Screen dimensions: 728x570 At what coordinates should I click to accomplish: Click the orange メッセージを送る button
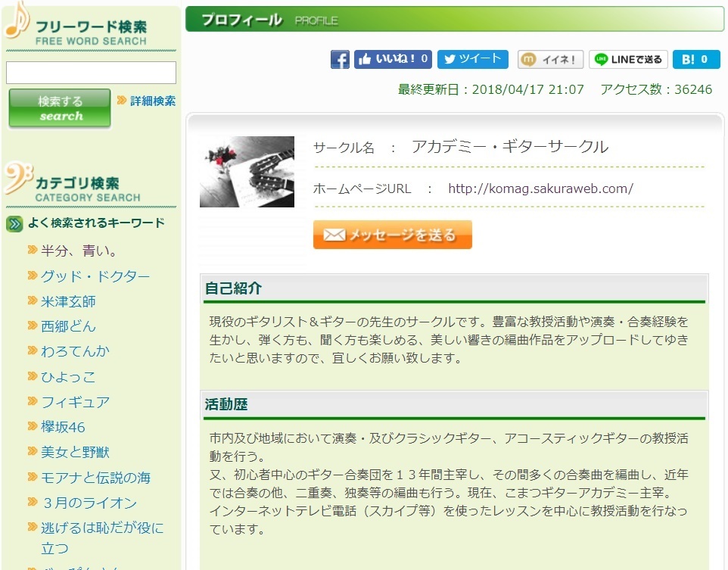[x=392, y=235]
